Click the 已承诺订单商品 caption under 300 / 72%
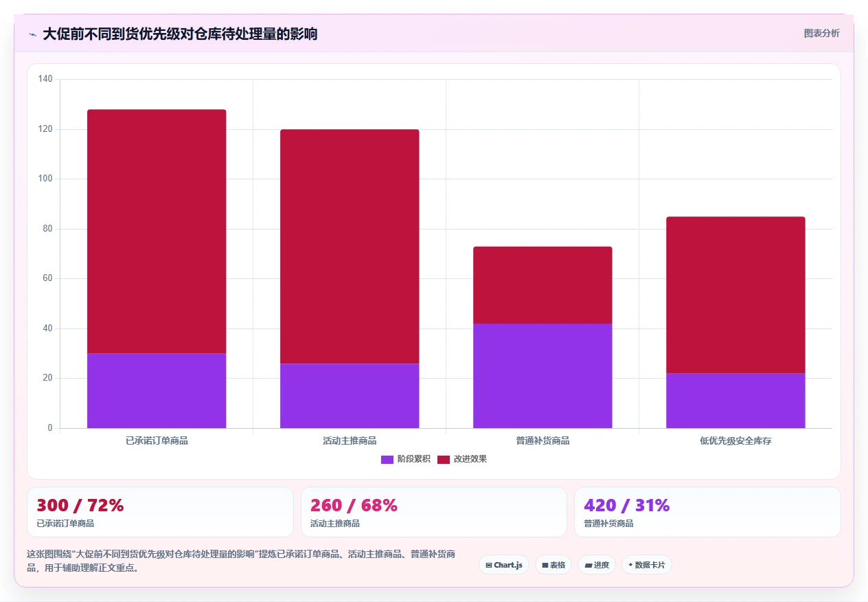The width and height of the screenshot is (868, 602). [x=65, y=524]
